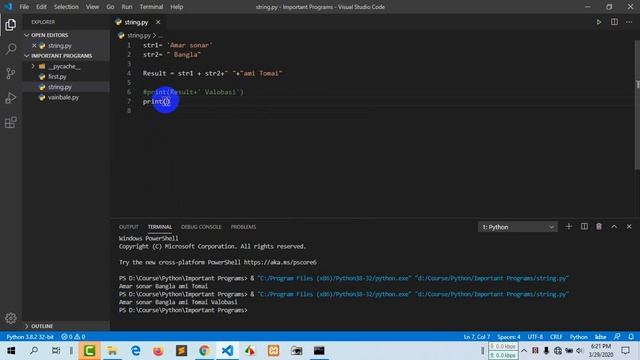Open Sublime Text from the taskbar
The width and height of the screenshot is (640, 360).
181,351
